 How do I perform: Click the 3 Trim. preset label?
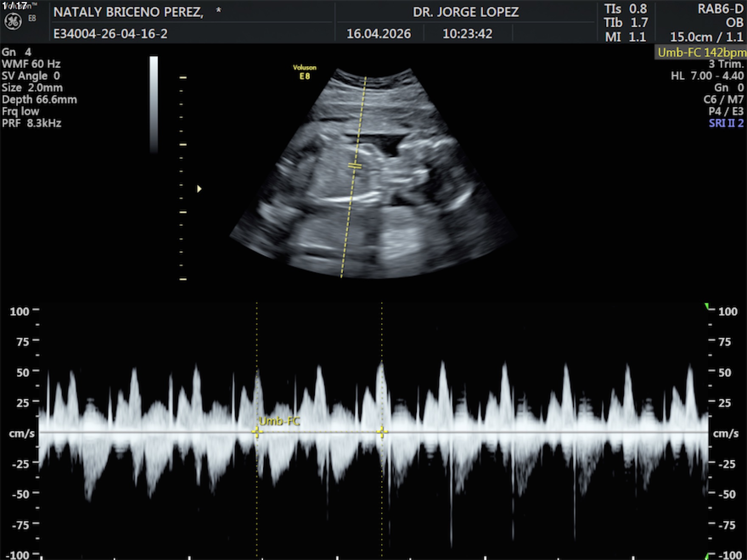[x=726, y=64]
